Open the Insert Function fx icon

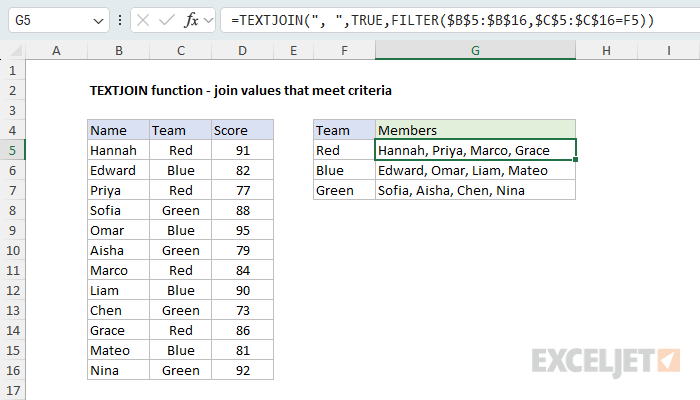click(192, 20)
